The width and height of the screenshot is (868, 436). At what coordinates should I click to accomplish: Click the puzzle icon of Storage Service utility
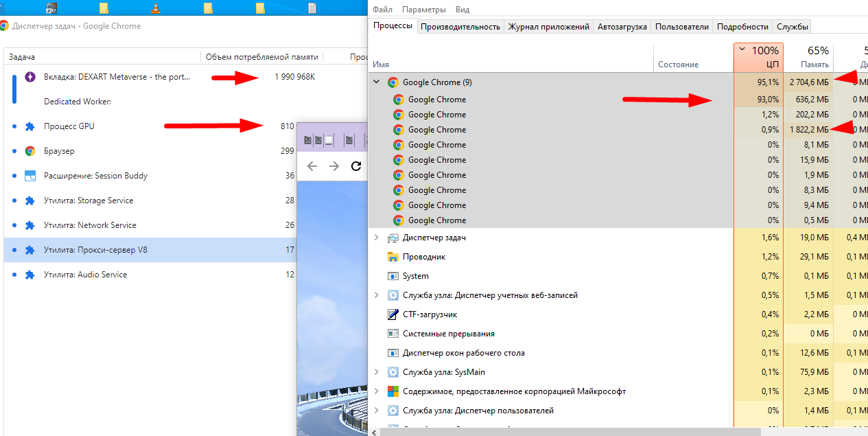tap(30, 200)
